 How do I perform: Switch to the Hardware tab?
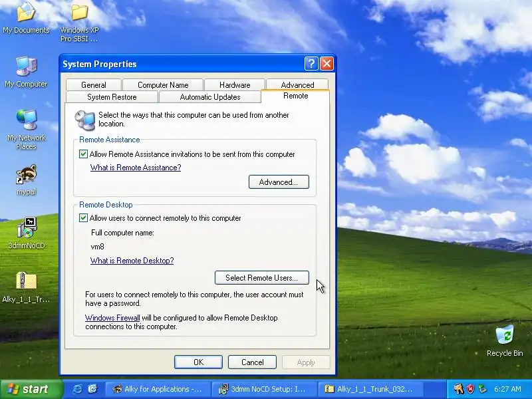coord(235,85)
